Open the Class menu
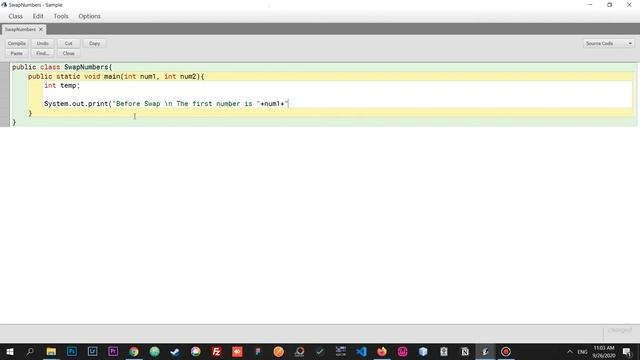 click(x=16, y=16)
